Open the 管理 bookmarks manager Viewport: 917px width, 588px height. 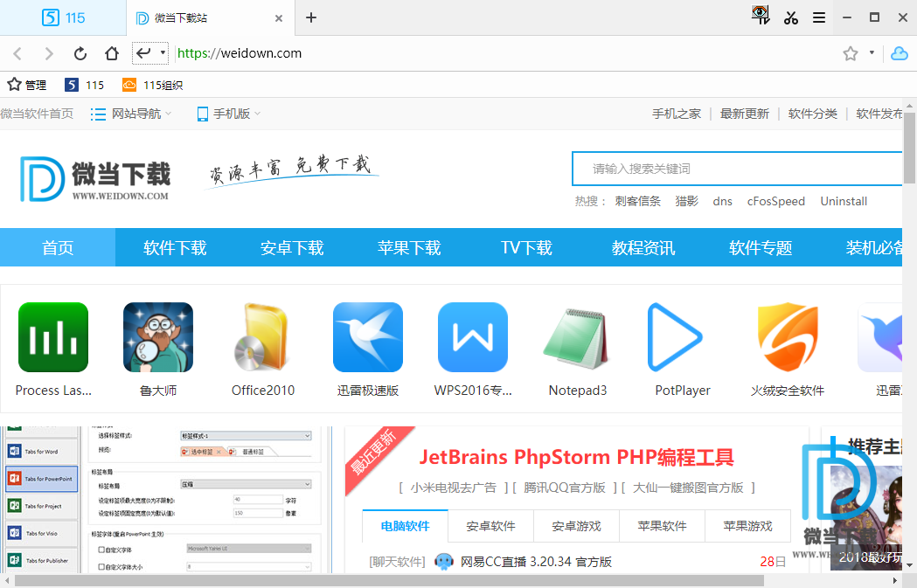click(x=27, y=85)
